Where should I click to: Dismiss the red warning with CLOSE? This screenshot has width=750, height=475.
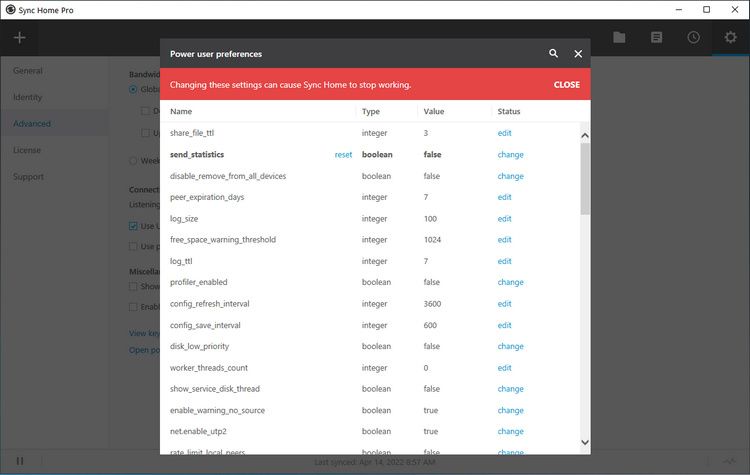pyautogui.click(x=566, y=85)
